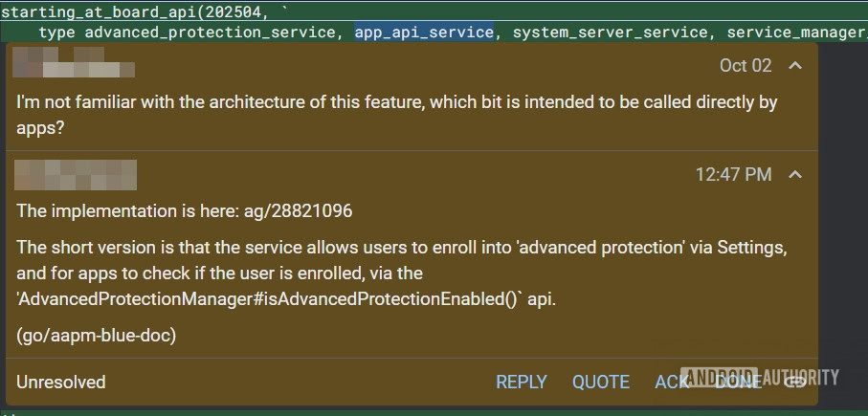
Task: Collapse the 12:47 PM comment chevron
Action: tap(794, 174)
